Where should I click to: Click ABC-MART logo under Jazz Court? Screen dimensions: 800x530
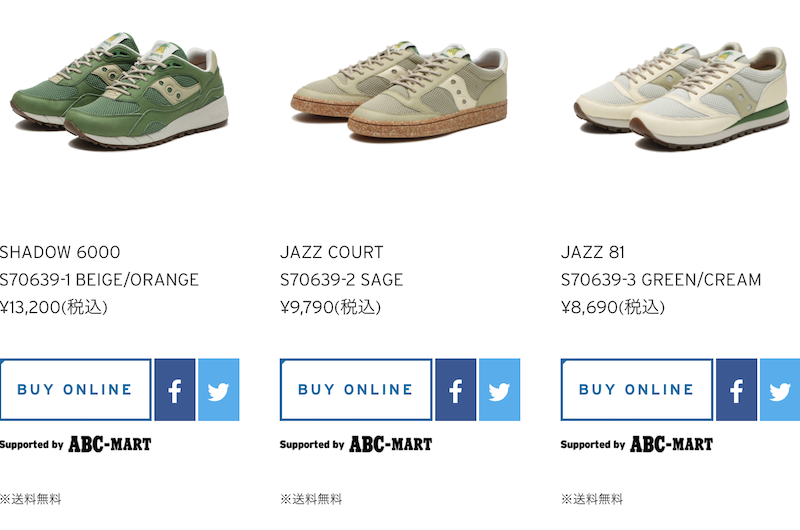coord(391,444)
